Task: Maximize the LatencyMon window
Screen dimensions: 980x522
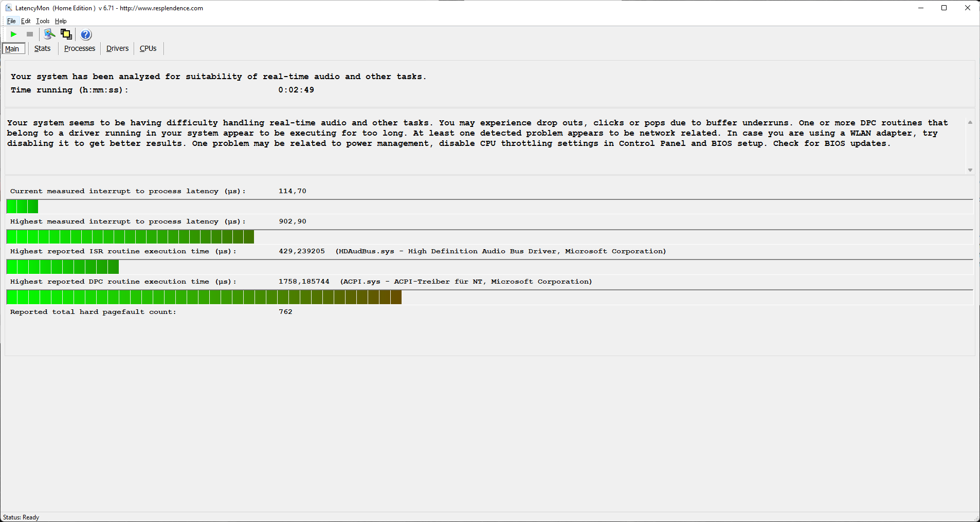Action: tap(944, 8)
